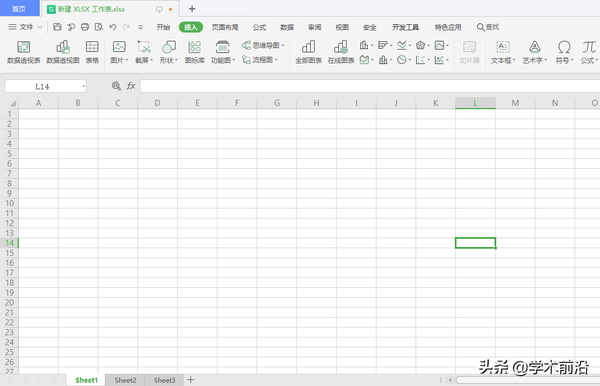
Task: Open the 公式 ribbon tab
Action: pos(259,27)
